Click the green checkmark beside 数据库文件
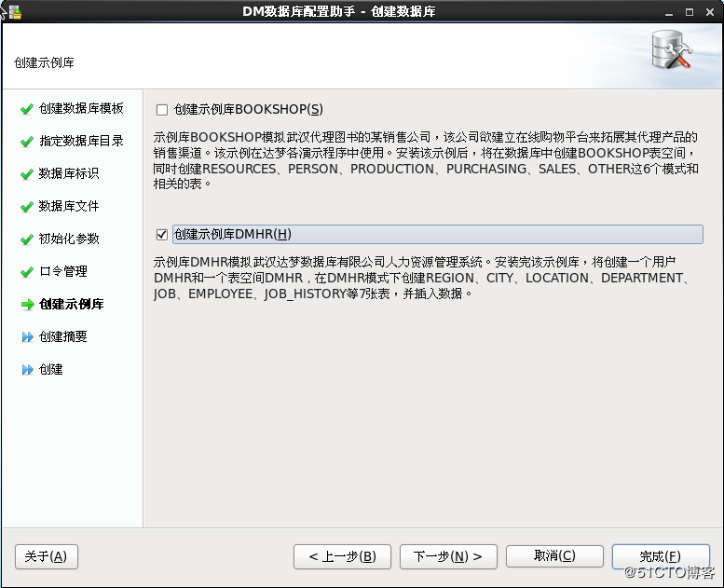 coord(27,207)
